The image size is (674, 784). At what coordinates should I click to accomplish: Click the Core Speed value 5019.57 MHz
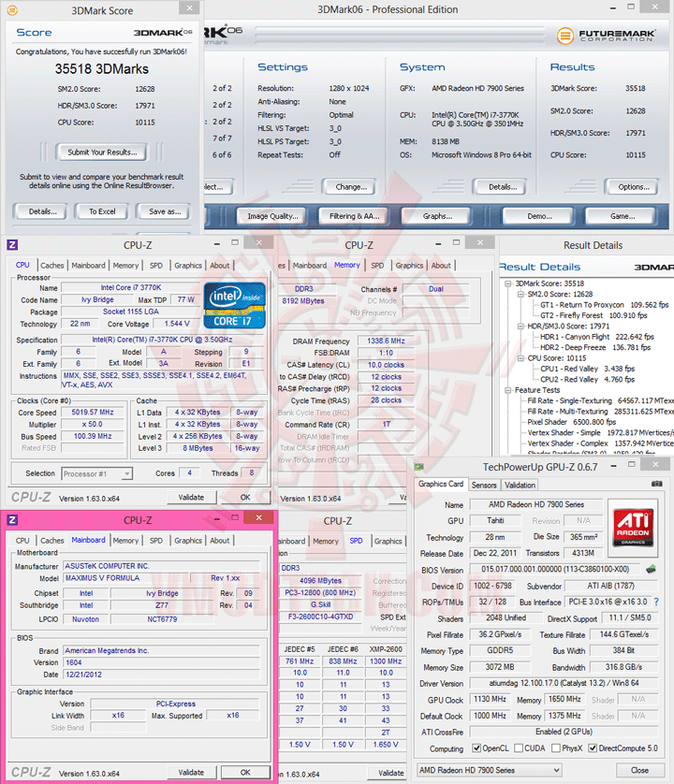[x=93, y=412]
